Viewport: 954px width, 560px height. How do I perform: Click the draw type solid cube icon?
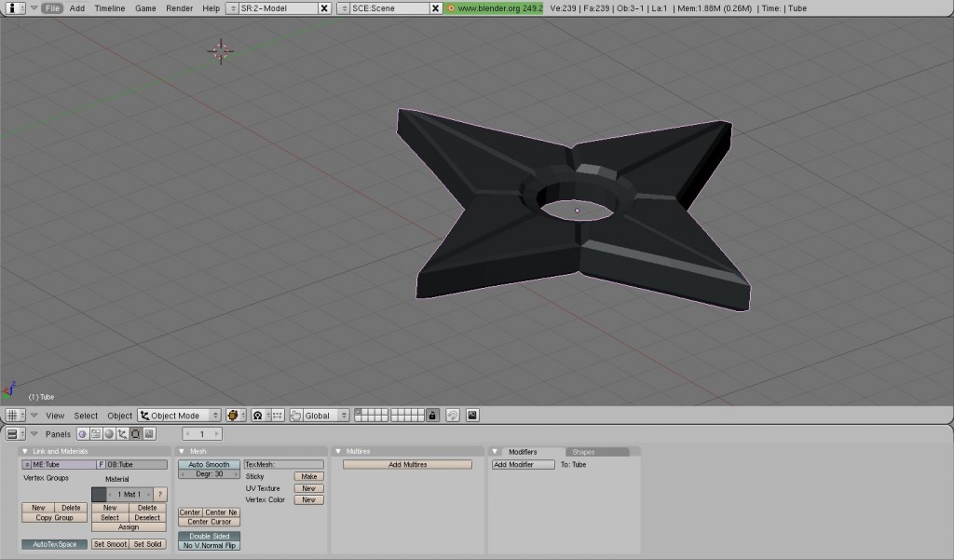click(235, 416)
